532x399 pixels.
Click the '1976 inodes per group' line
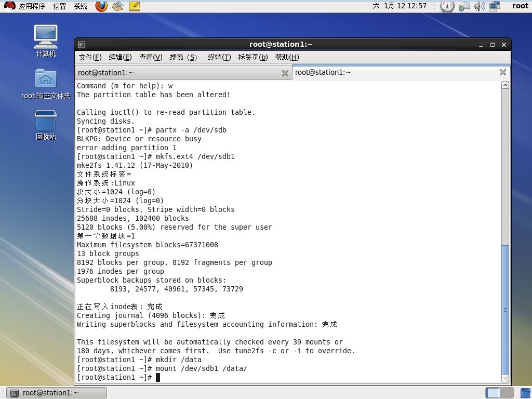(121, 271)
